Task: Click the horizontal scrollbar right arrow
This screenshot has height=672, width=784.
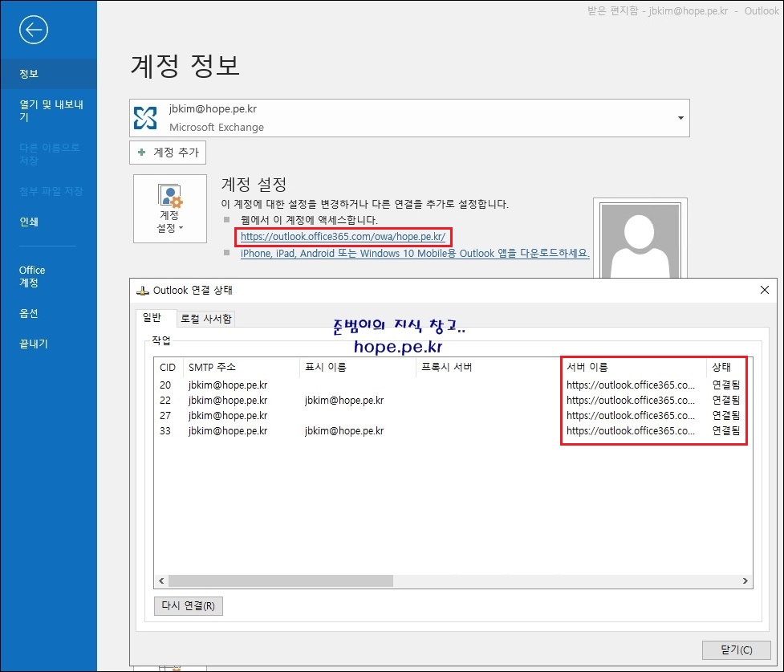Action: (745, 581)
